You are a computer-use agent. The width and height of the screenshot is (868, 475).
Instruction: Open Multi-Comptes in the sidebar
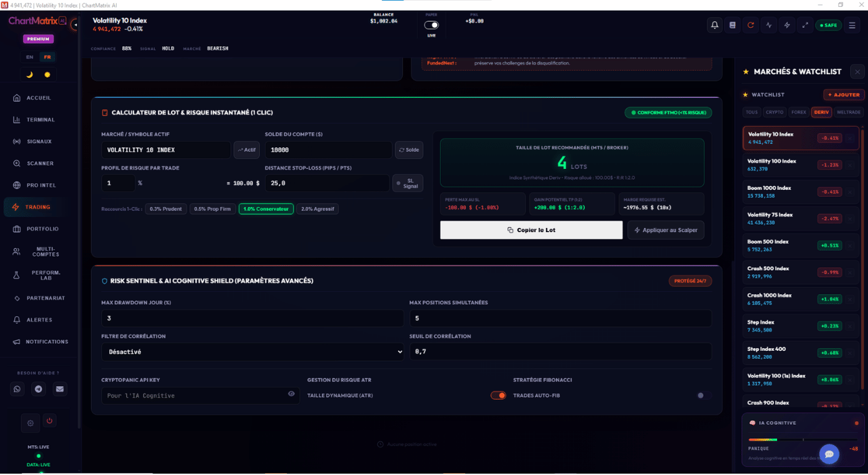coord(39,252)
